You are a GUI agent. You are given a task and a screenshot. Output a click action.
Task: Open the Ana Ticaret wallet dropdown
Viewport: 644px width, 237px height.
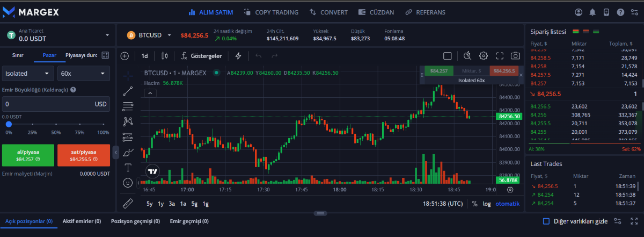tap(58, 35)
